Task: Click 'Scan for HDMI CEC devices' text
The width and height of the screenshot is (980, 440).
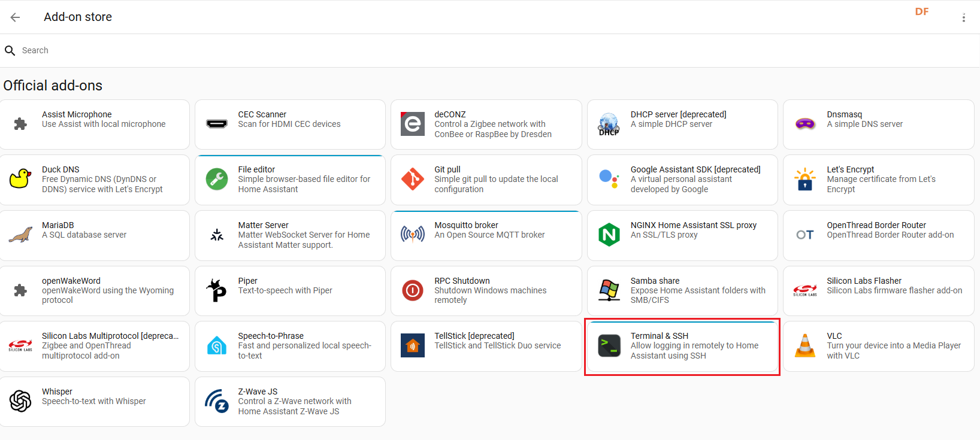Action: [289, 124]
